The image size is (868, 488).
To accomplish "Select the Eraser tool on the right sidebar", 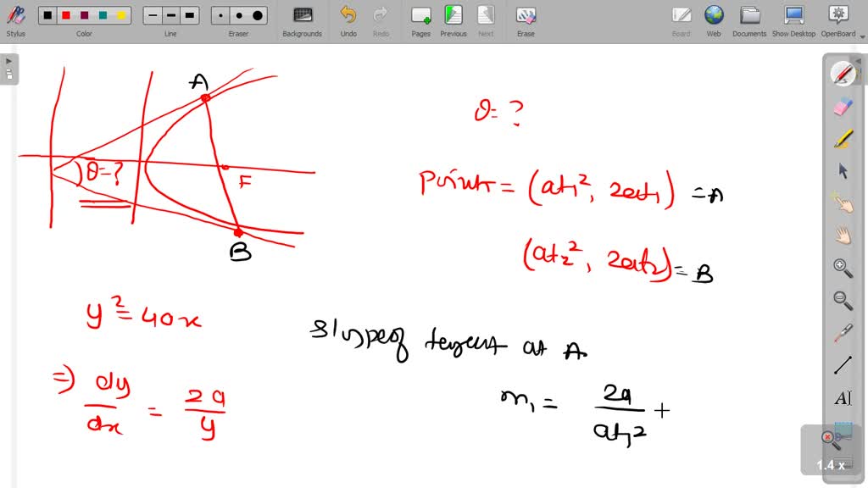I will [x=843, y=108].
